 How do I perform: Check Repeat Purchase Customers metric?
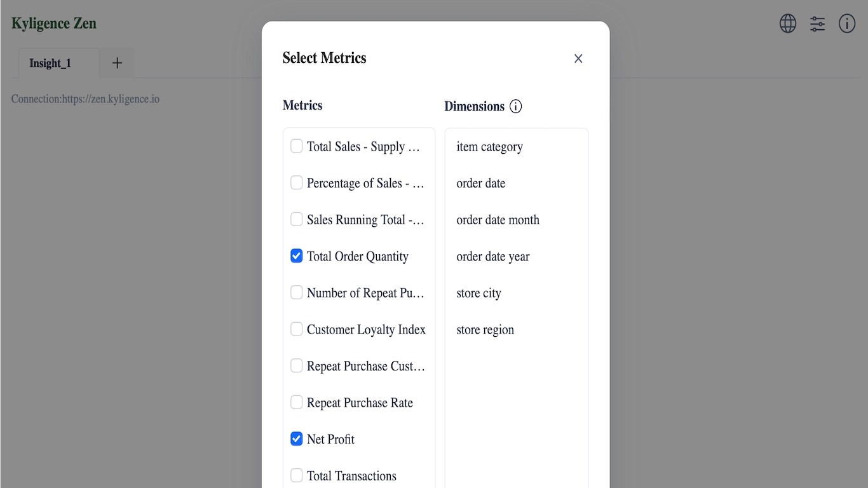(x=296, y=366)
